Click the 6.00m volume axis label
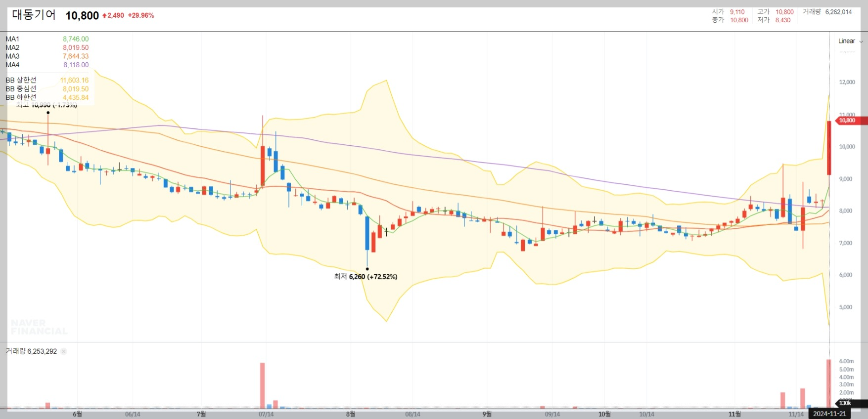Viewport: 868px width, 419px height. point(846,361)
